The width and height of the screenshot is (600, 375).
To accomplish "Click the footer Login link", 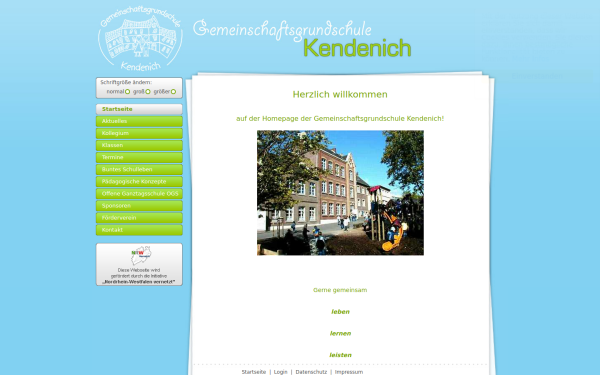I will point(280,372).
